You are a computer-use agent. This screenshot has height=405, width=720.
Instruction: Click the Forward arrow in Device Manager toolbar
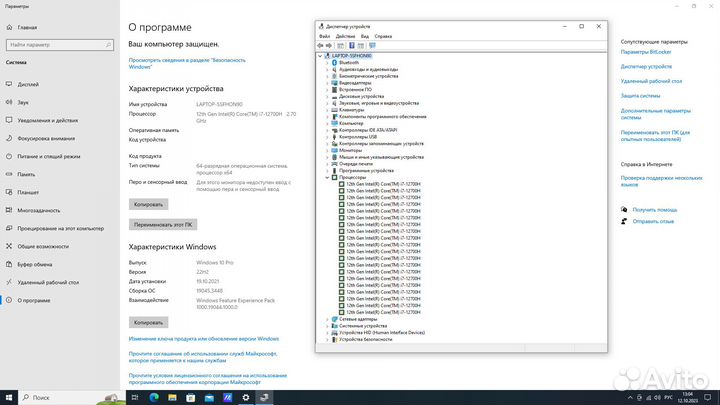coord(329,45)
